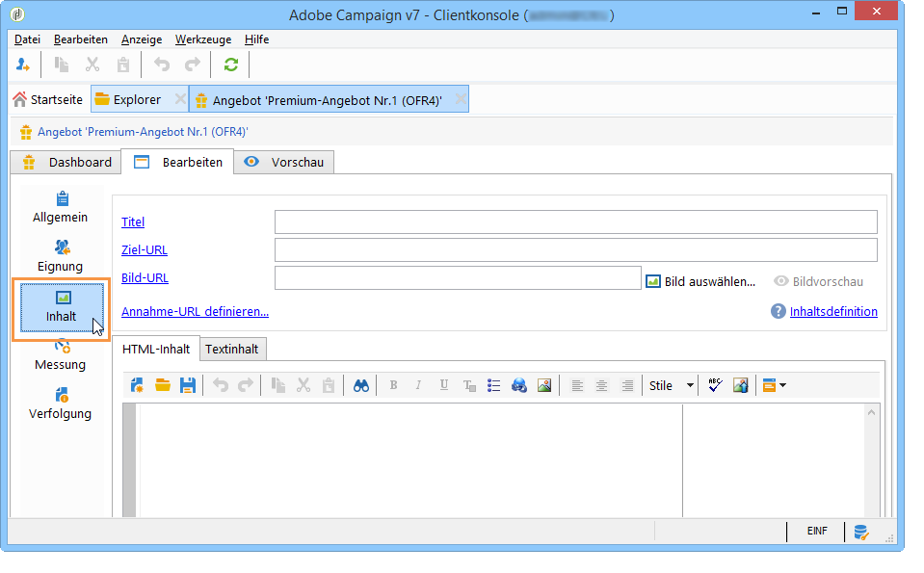
Task: Insert an image with the picture icon
Action: (544, 386)
